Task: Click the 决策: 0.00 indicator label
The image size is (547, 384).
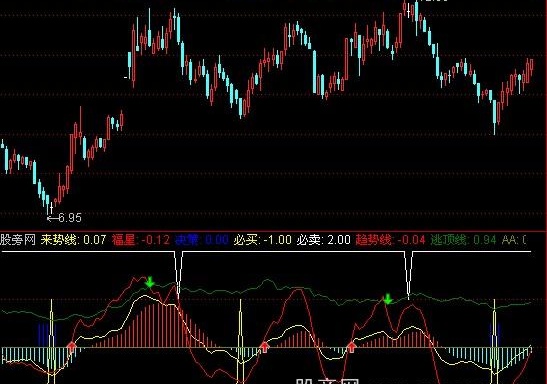Action: [x=202, y=240]
